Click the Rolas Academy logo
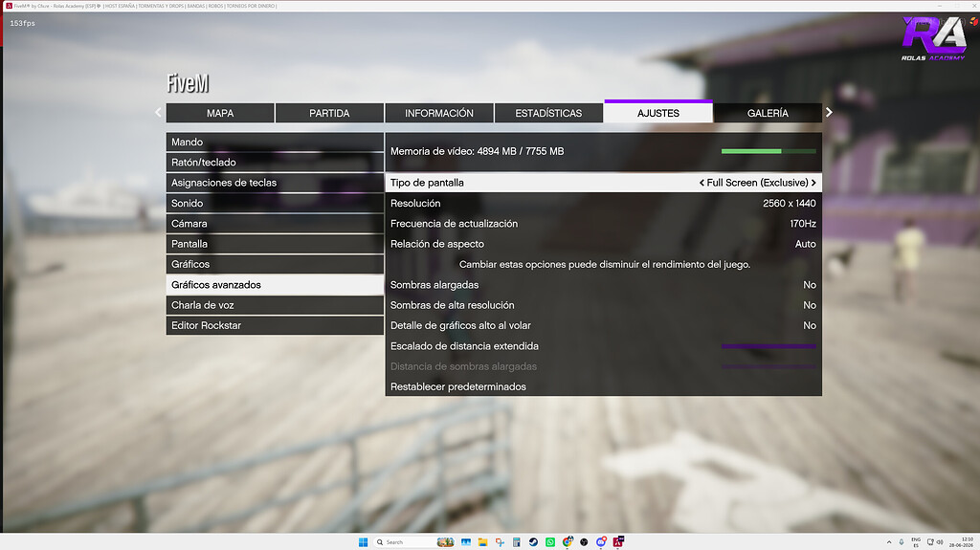Image resolution: width=980 pixels, height=550 pixels. tap(934, 39)
